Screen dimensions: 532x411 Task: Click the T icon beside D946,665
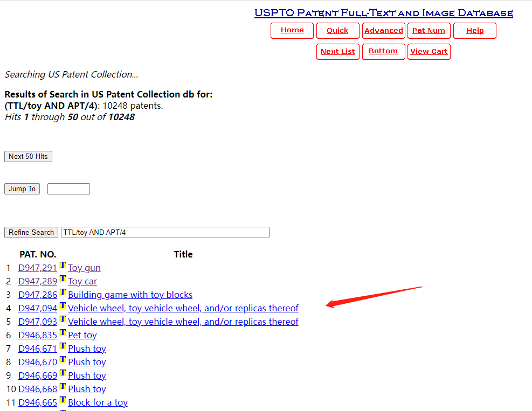[x=63, y=400]
